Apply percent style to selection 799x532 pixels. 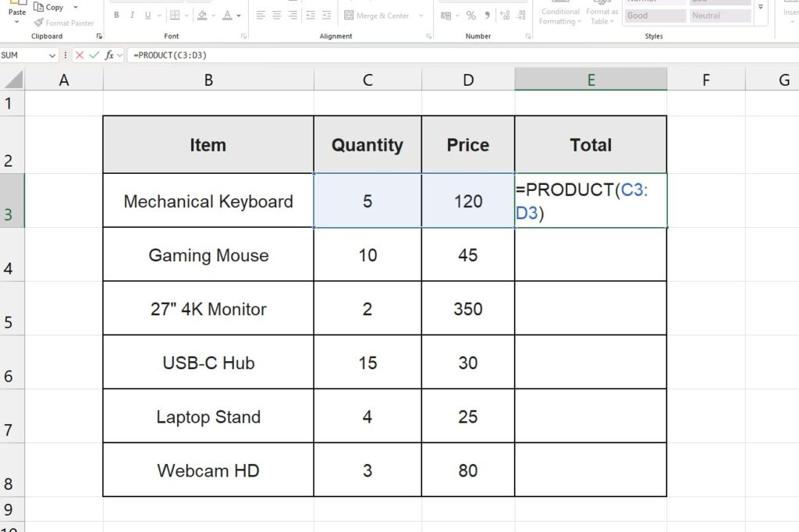coord(471,15)
